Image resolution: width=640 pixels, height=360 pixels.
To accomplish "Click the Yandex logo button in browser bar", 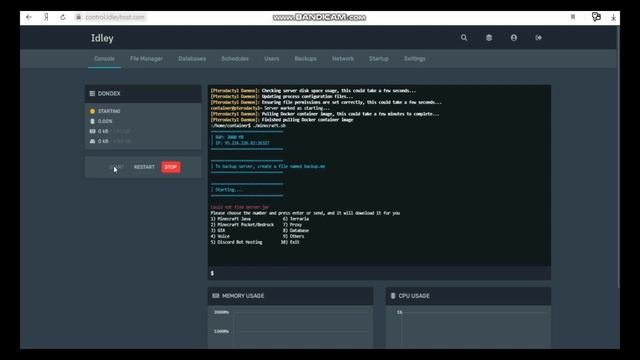I will click(46, 17).
